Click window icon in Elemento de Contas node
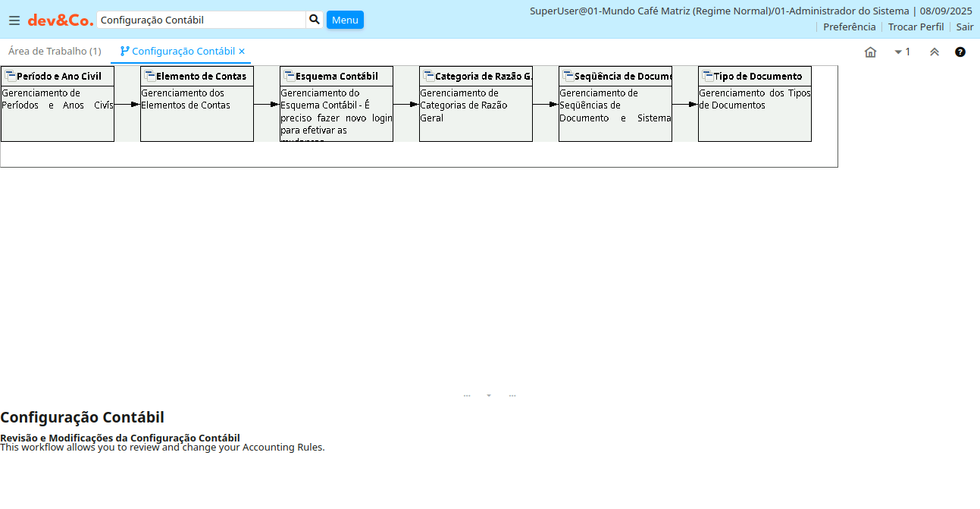Screen dimensions: 980x509 coord(150,76)
